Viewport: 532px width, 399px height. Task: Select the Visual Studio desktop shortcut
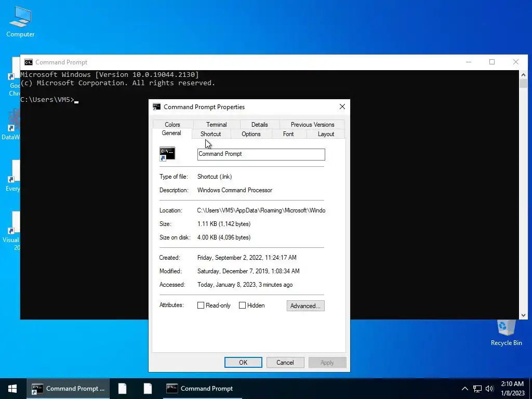11,231
